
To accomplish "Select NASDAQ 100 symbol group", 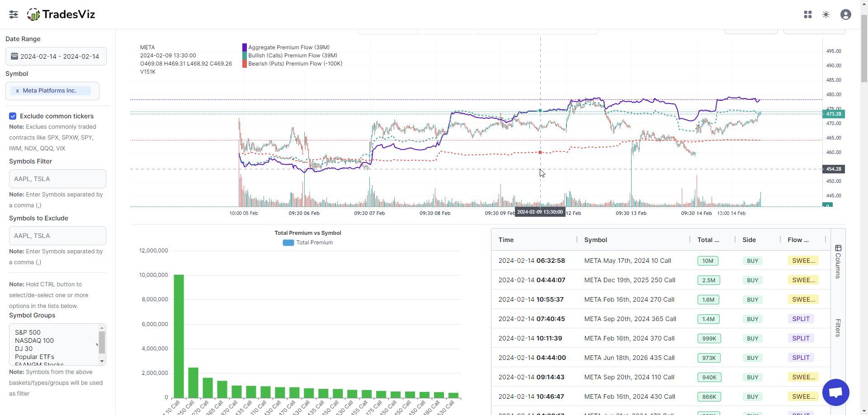I will point(34,340).
